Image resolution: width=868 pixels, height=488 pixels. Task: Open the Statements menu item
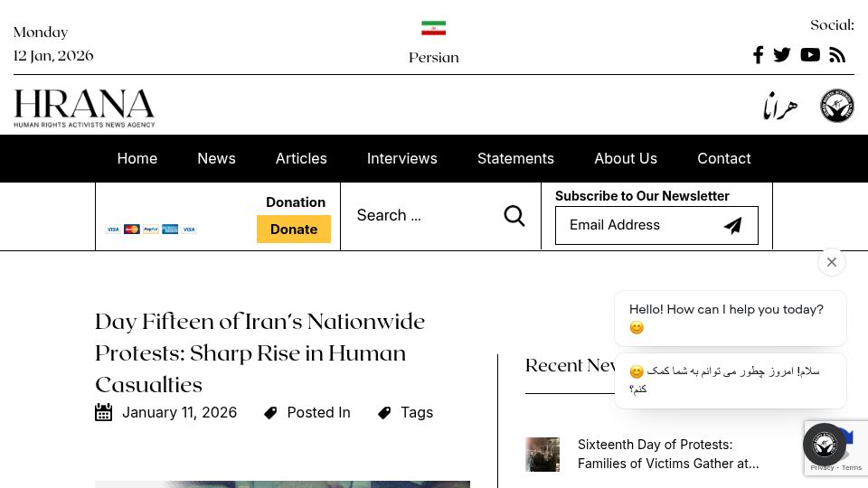[515, 158]
